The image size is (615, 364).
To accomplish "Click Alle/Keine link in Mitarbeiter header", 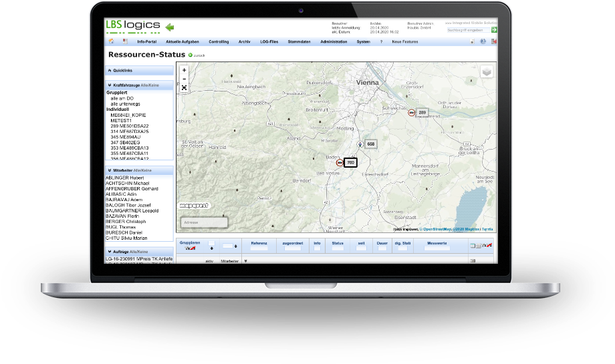I will [142, 170].
